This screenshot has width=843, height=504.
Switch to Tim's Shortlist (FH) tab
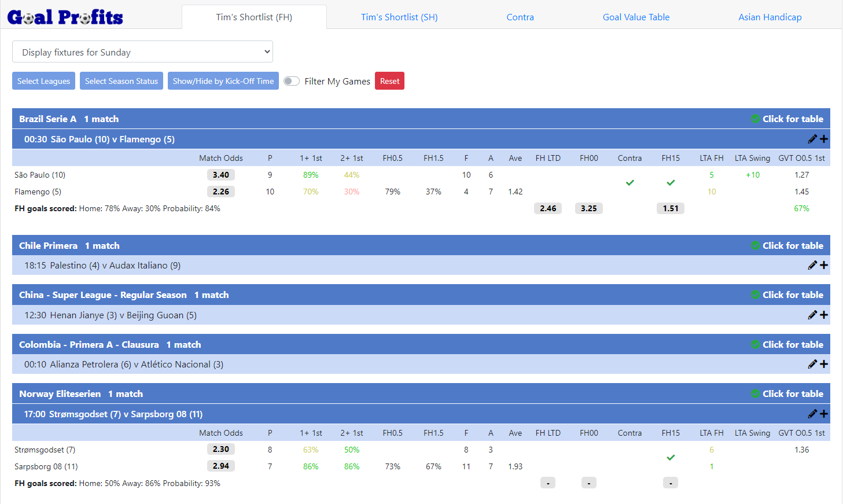(254, 17)
